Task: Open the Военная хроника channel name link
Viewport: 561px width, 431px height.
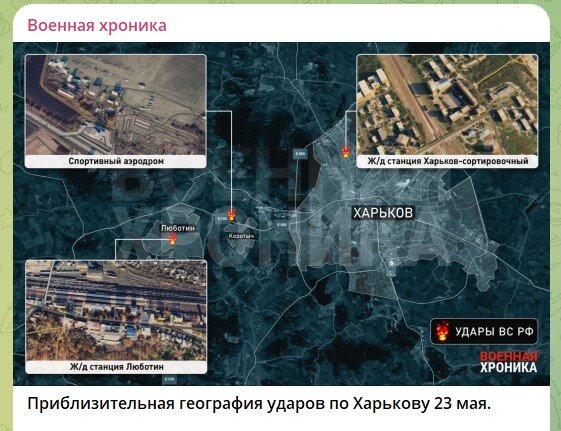Action: [97, 26]
